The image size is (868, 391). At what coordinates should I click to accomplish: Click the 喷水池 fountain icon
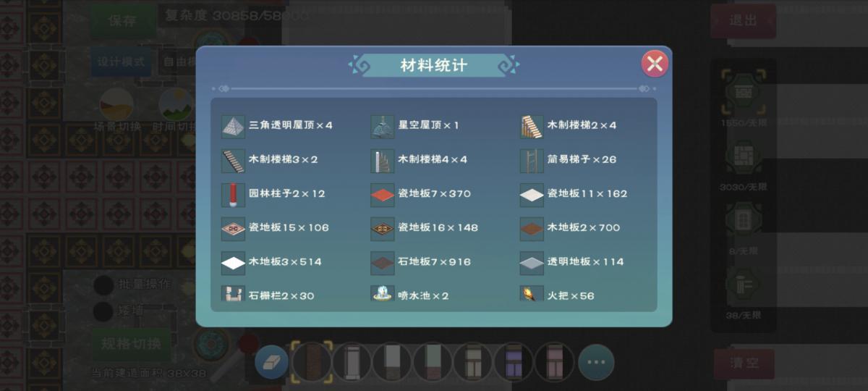[x=383, y=294]
